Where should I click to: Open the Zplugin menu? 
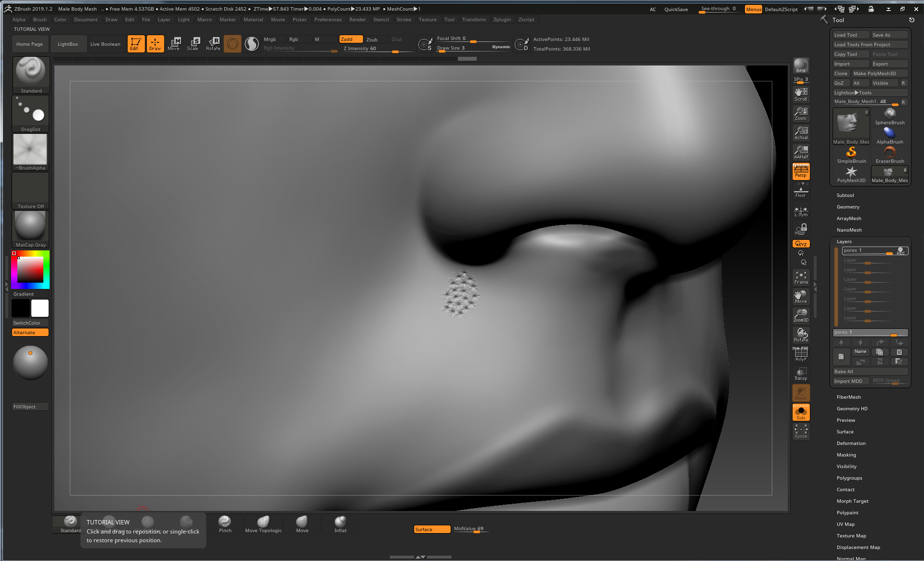(x=502, y=20)
